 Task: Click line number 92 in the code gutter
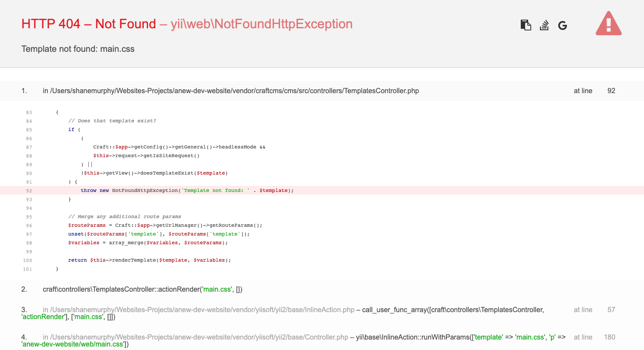coord(29,190)
